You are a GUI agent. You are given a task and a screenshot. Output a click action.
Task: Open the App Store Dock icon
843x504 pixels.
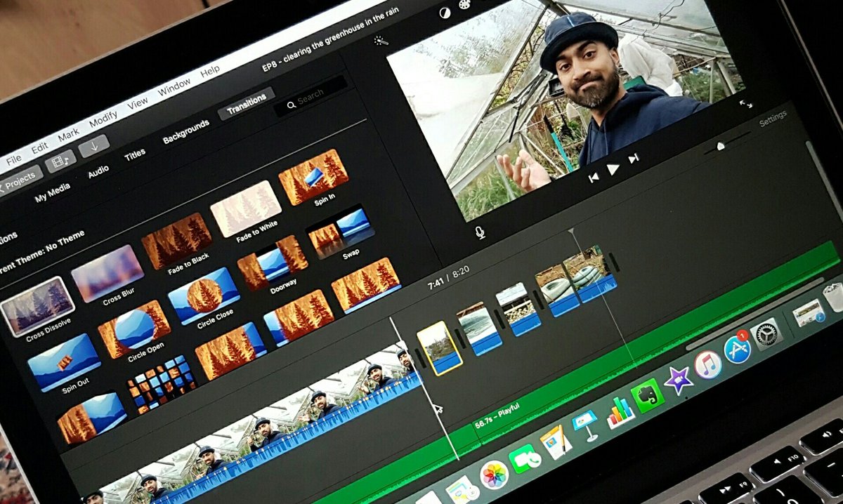tap(738, 349)
